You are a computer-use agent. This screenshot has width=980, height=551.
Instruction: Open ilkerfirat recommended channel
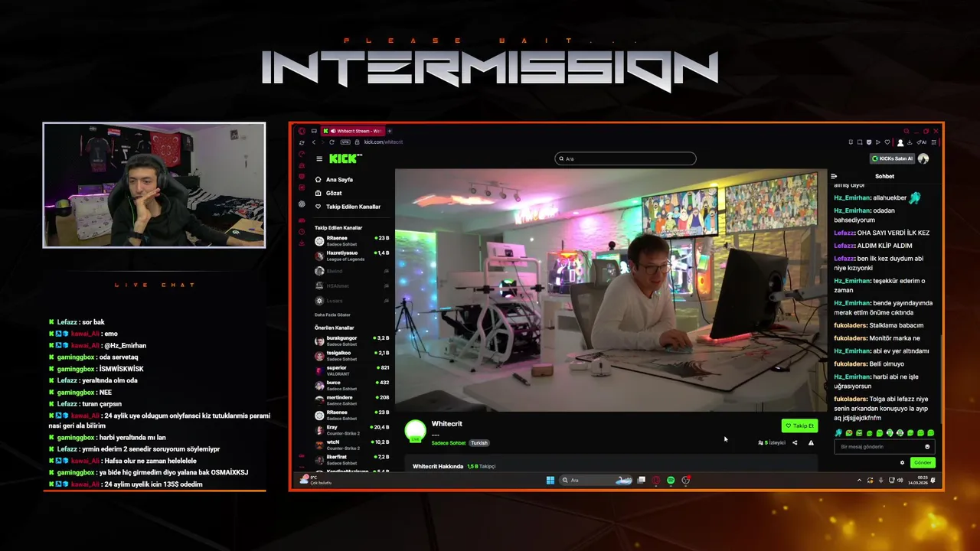point(351,459)
